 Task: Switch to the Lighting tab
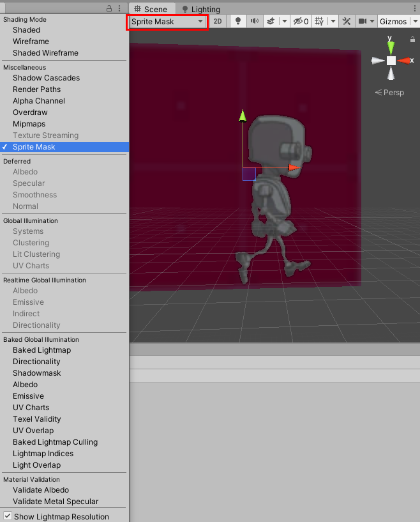pos(201,9)
